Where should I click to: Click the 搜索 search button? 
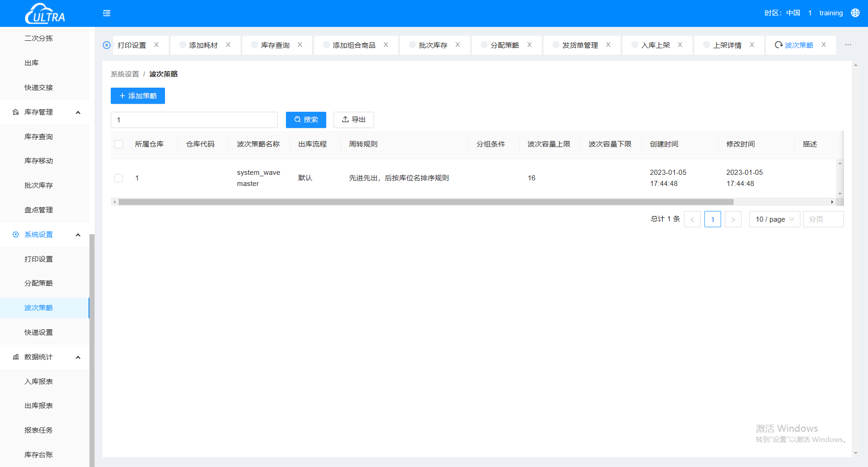coord(306,120)
